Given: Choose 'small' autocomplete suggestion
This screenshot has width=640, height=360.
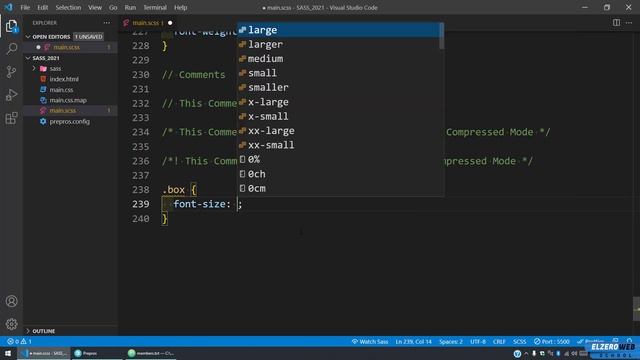Looking at the screenshot, I should [x=339, y=73].
